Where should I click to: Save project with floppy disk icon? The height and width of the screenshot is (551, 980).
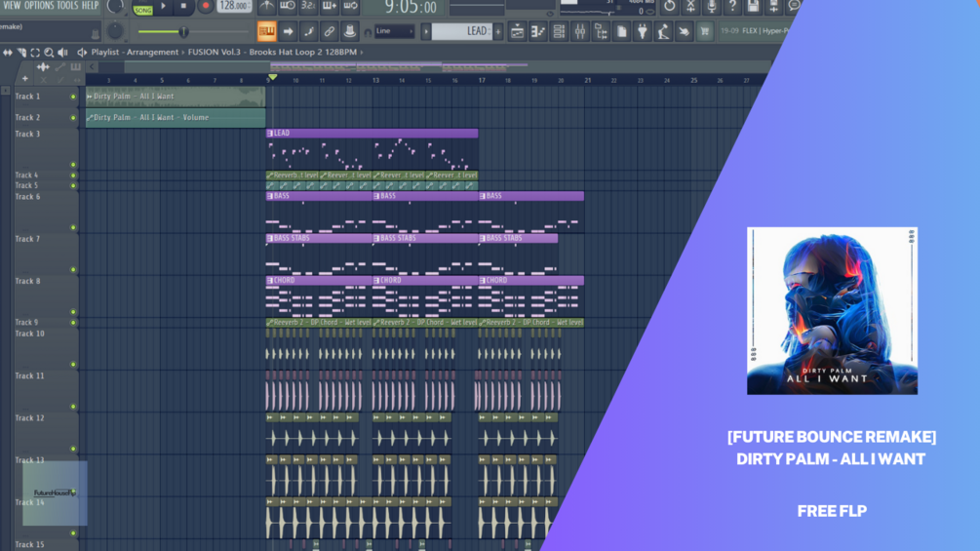coord(753,6)
